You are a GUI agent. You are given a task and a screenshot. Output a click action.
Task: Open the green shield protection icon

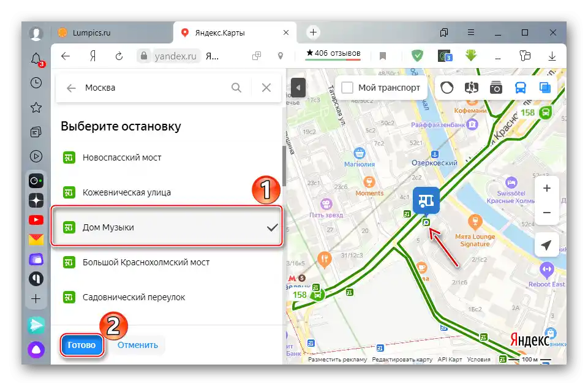[x=417, y=56]
